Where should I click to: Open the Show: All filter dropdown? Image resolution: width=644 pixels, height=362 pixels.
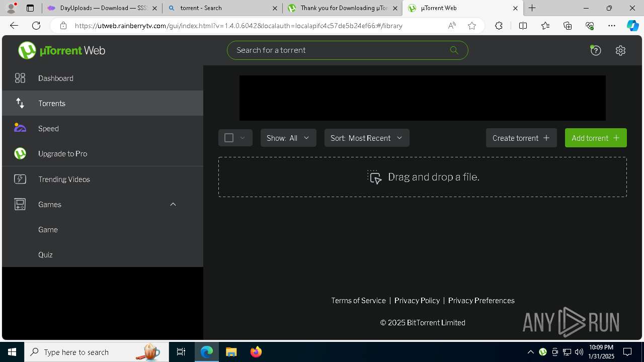[x=288, y=138]
